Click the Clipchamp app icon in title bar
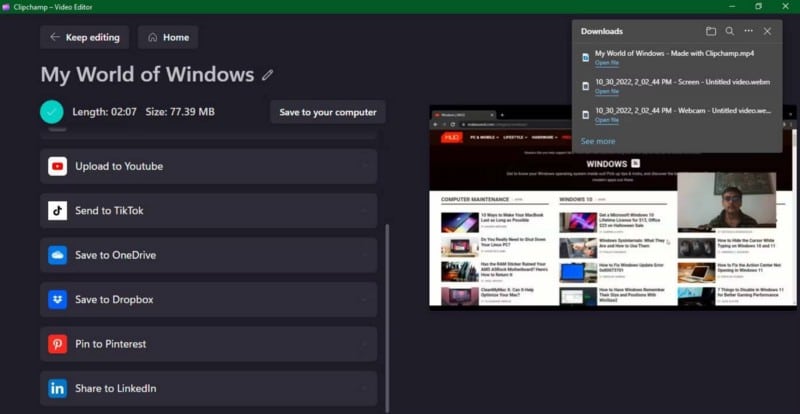800x414 pixels. 6,7
